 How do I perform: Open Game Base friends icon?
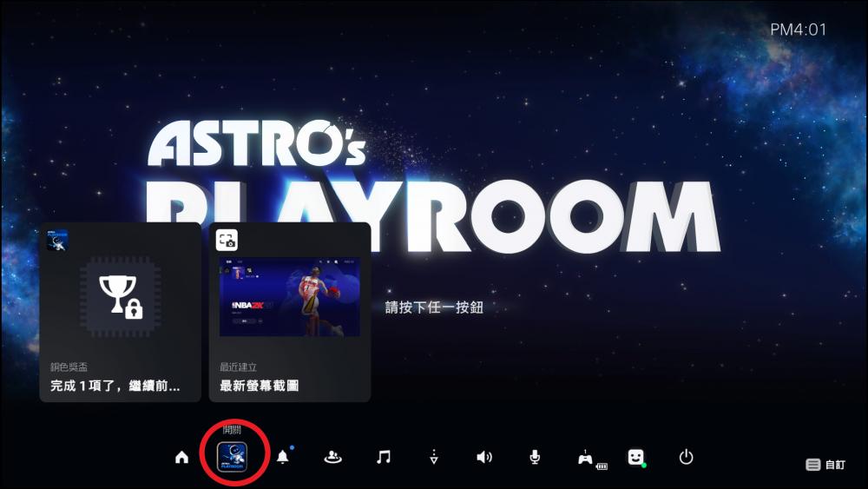click(x=332, y=457)
